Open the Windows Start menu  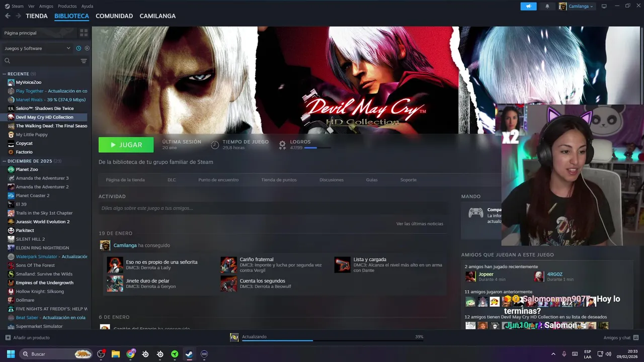click(11, 354)
